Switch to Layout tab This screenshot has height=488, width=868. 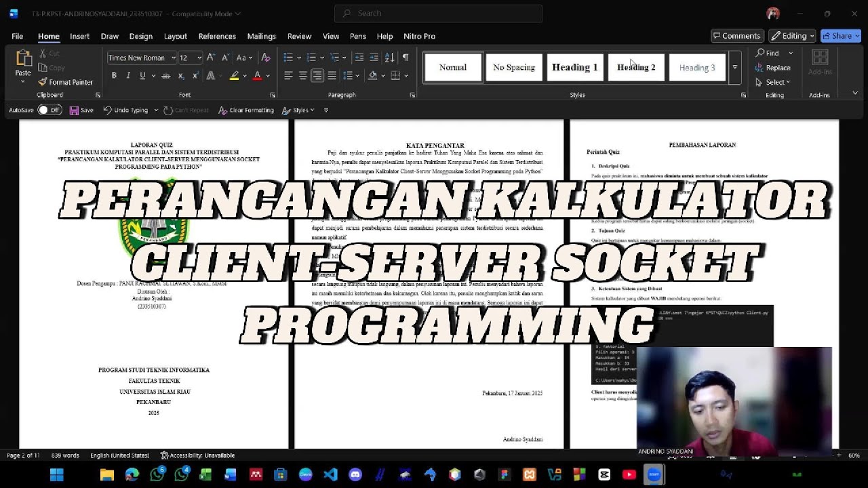click(175, 36)
